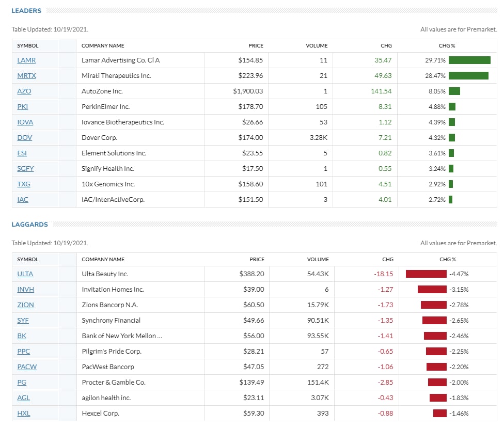Open the TXG ticker link

[24, 184]
